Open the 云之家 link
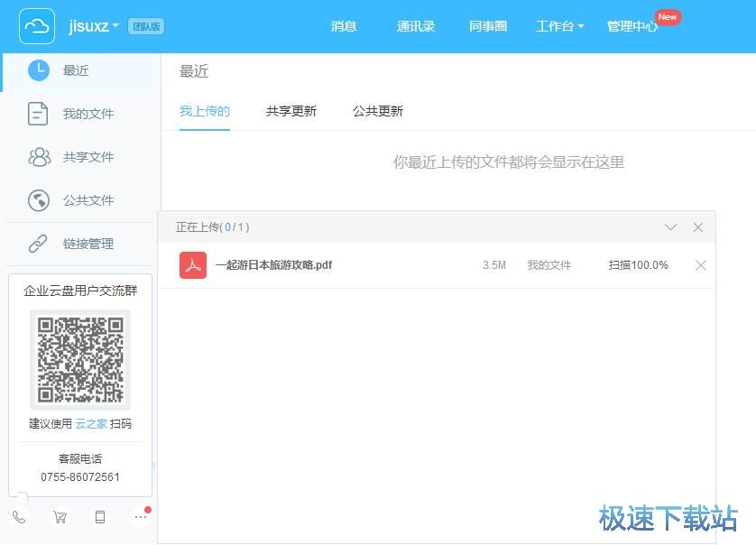 coord(90,424)
